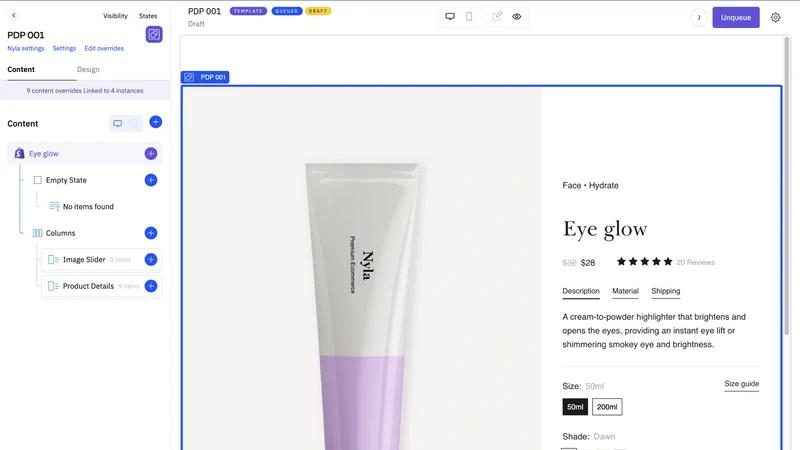Open the Settings link under PDP 001
800x450 pixels.
tap(64, 48)
